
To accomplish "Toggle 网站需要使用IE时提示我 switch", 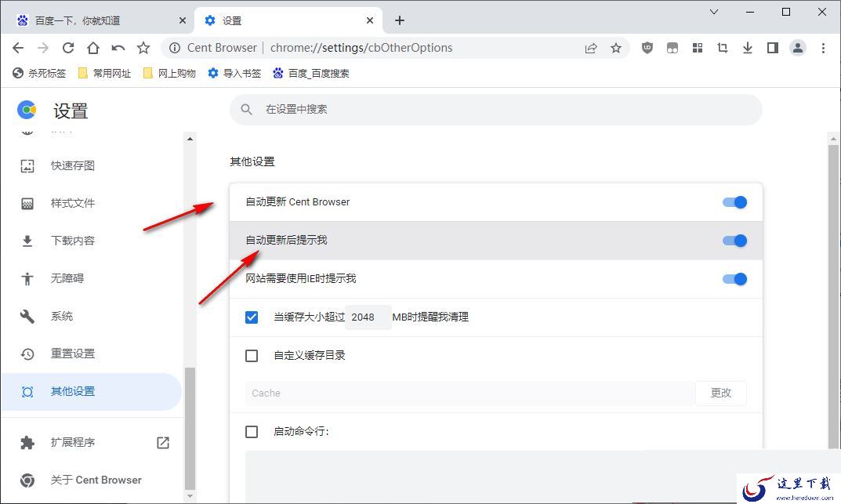I will click(x=734, y=279).
